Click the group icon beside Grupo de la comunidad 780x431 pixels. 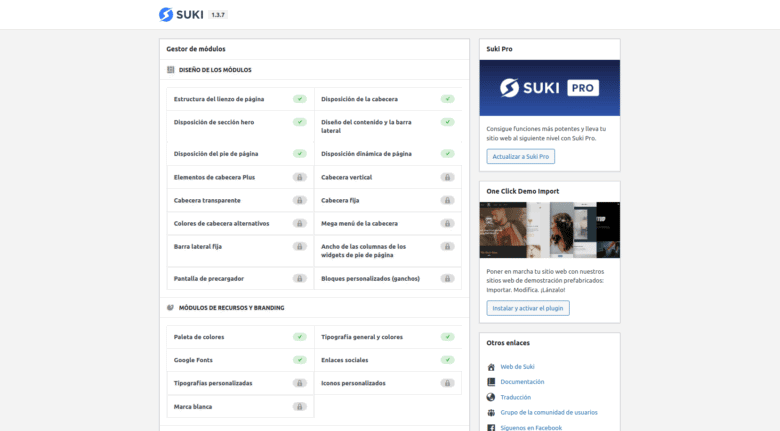click(491, 413)
